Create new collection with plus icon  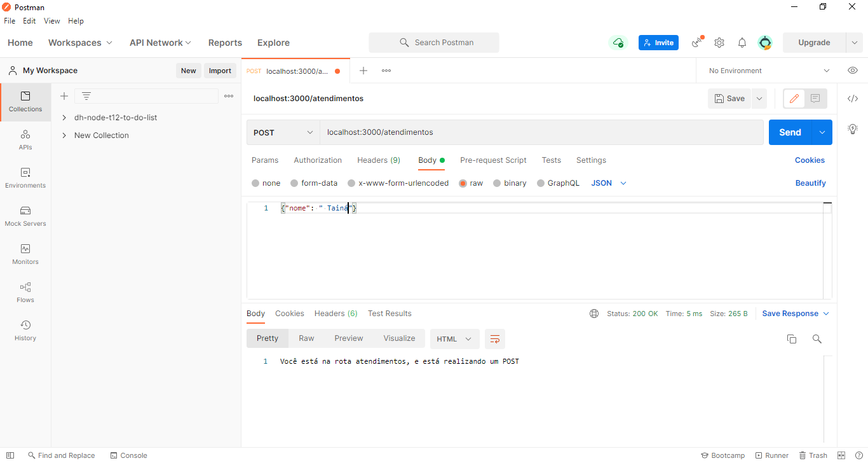(x=64, y=96)
